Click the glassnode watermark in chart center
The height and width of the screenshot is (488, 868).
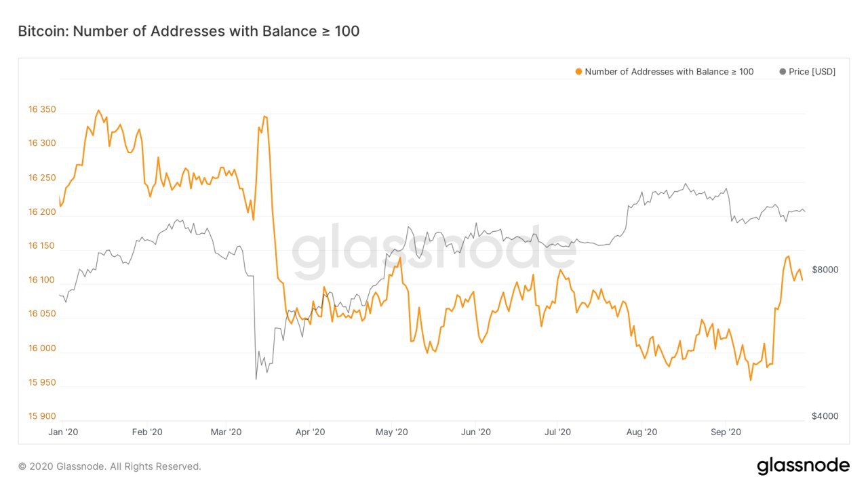434,249
